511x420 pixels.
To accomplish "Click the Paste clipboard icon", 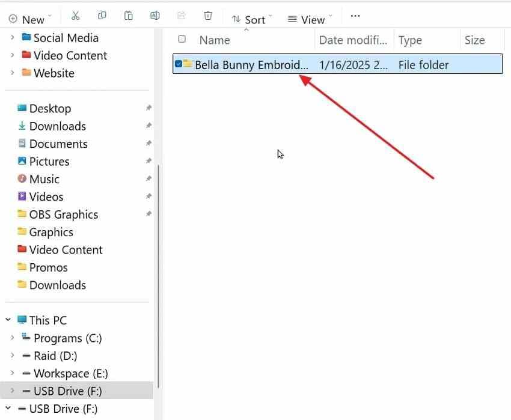I will 129,16.
